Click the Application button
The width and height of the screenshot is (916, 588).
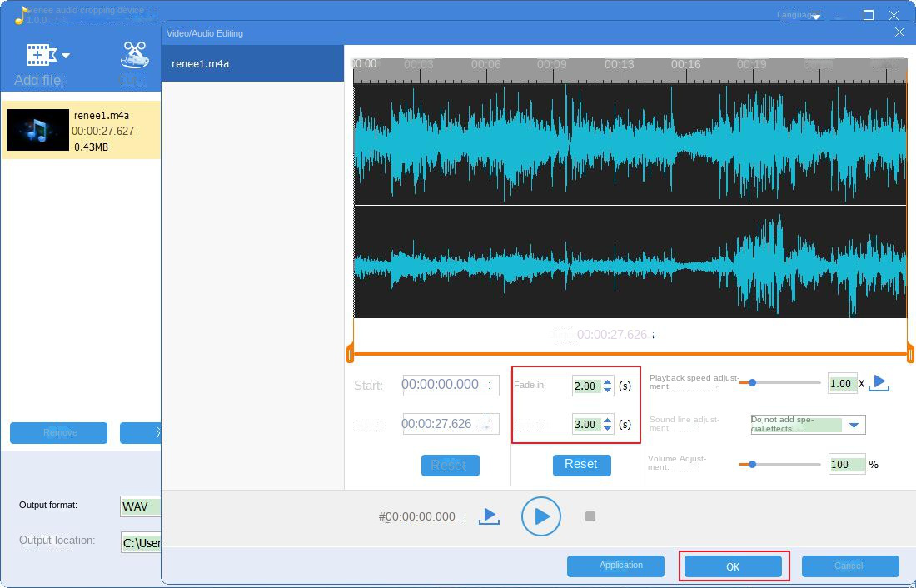[615, 566]
